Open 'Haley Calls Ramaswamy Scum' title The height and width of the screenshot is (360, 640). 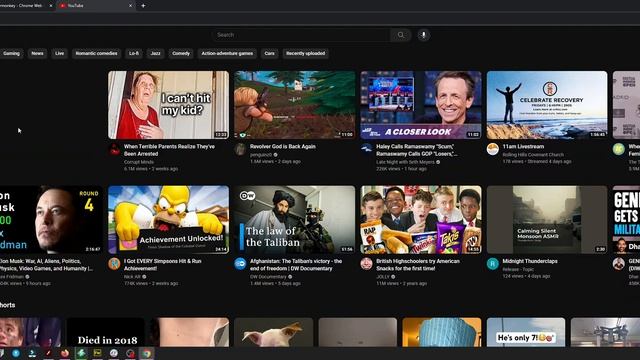click(416, 150)
